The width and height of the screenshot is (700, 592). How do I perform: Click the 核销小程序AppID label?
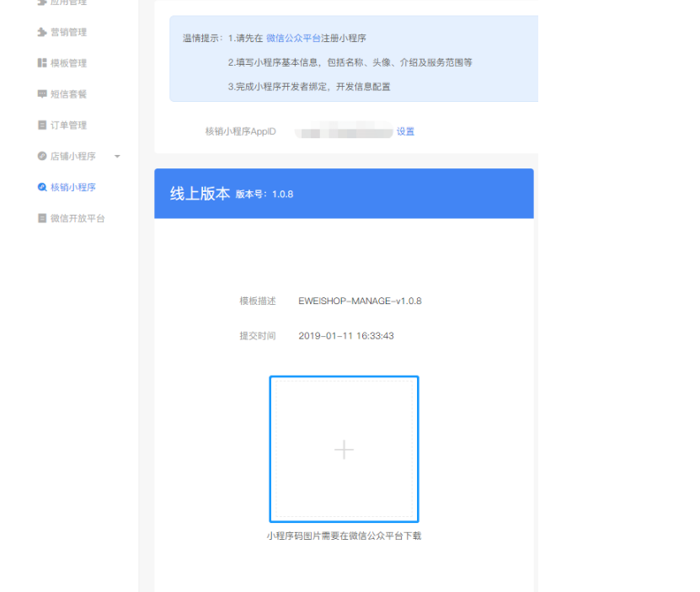click(x=241, y=131)
